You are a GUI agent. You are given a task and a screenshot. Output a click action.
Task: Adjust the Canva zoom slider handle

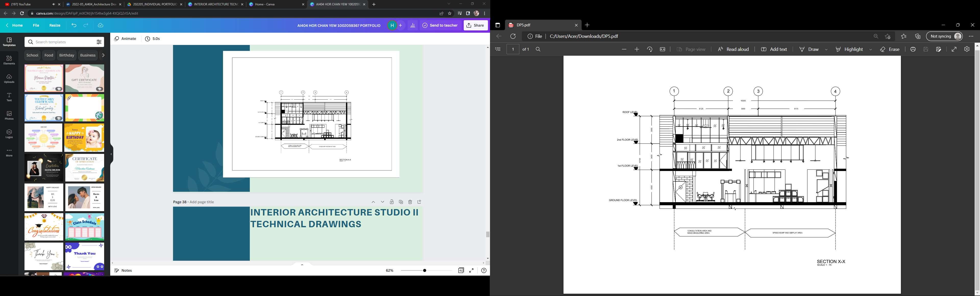click(x=425, y=270)
